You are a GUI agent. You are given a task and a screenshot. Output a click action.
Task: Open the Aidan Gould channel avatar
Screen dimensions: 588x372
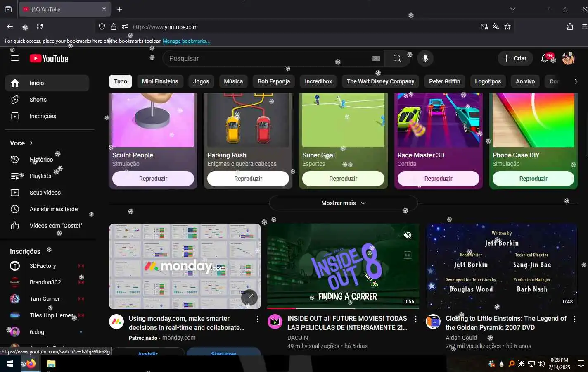(433, 322)
